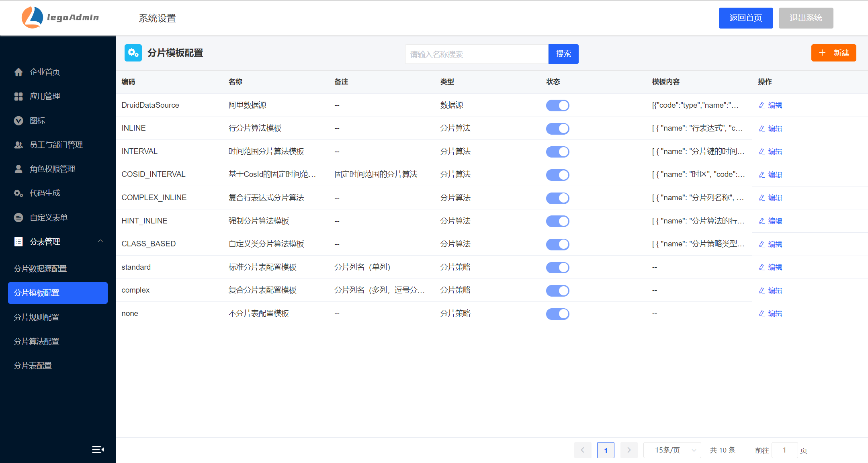
Task: Click 编辑 link text for none row
Action: click(x=775, y=313)
